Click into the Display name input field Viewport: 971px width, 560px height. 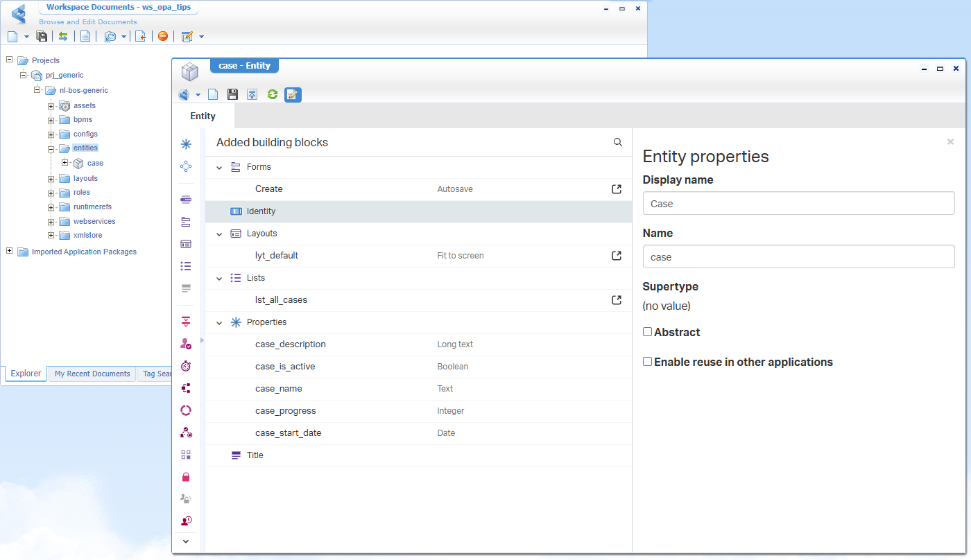tap(798, 204)
